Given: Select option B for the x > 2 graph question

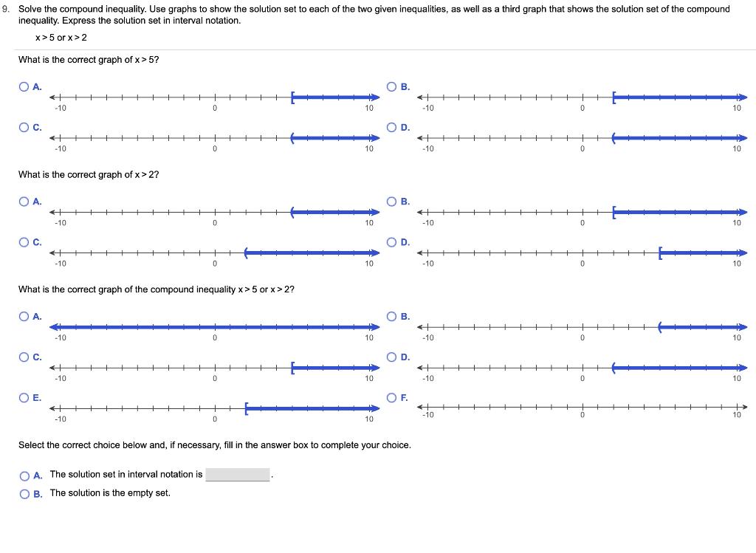Looking at the screenshot, I should coord(390,201).
